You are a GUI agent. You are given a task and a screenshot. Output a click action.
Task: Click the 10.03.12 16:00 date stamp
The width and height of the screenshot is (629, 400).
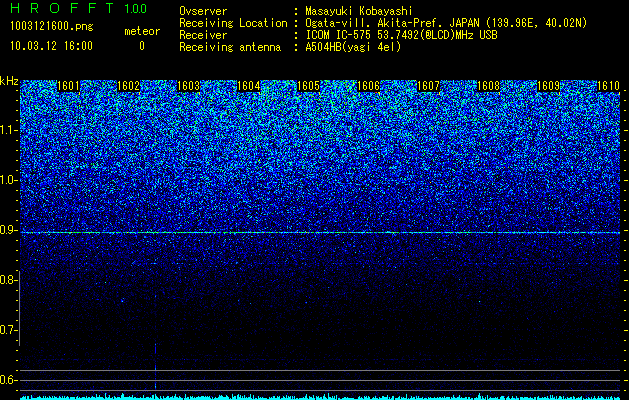pyautogui.click(x=51, y=46)
